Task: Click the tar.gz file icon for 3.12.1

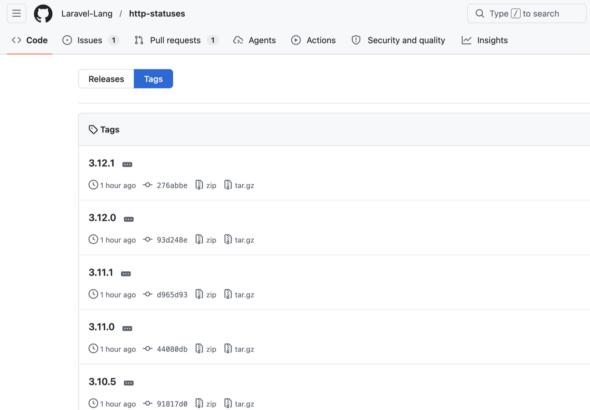Action: pyautogui.click(x=228, y=185)
